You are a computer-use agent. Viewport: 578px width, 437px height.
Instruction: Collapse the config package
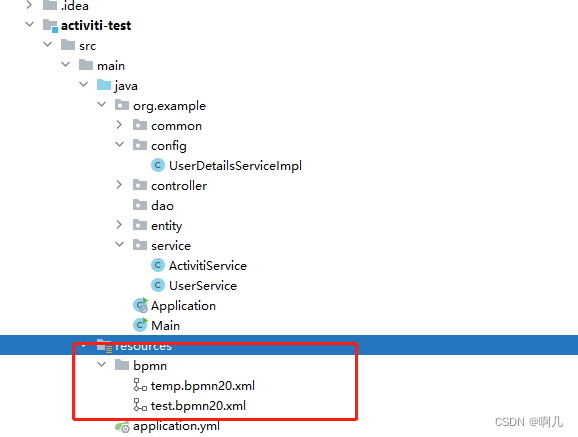(x=119, y=145)
